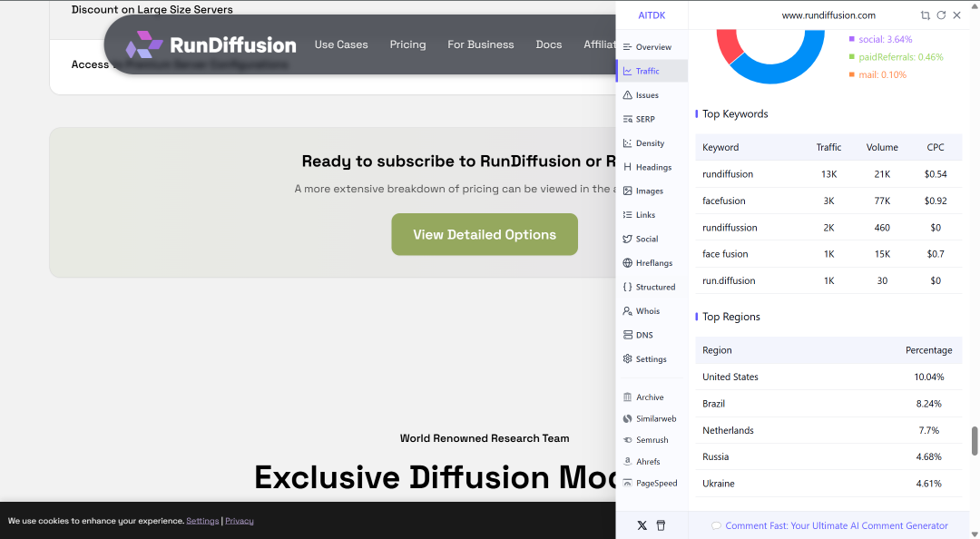The height and width of the screenshot is (539, 980).
Task: Click the facefusion keyword
Action: pyautogui.click(x=724, y=201)
